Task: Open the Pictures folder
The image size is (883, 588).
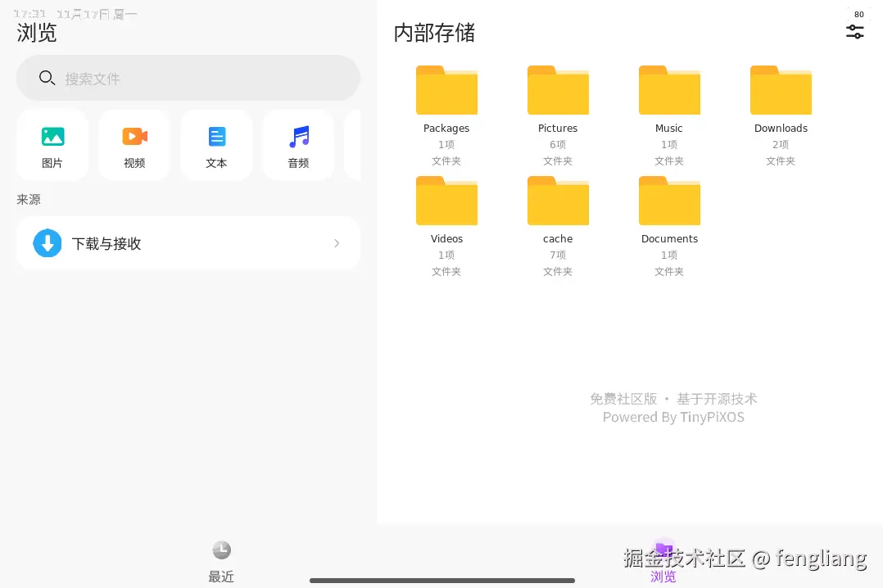Action: tap(558, 90)
